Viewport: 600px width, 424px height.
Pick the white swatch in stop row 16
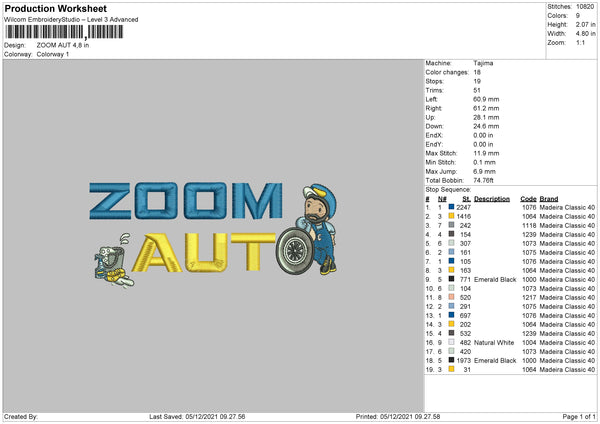coord(452,342)
